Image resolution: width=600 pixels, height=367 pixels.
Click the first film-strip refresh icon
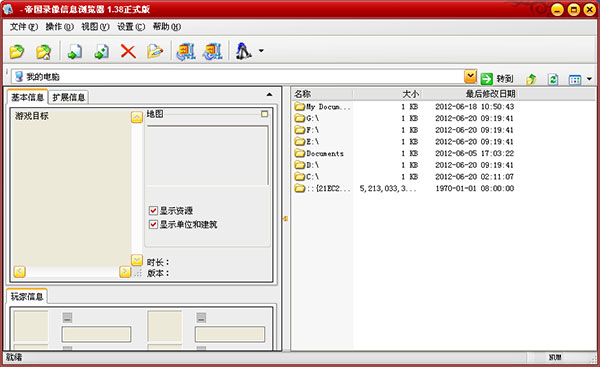click(x=186, y=51)
